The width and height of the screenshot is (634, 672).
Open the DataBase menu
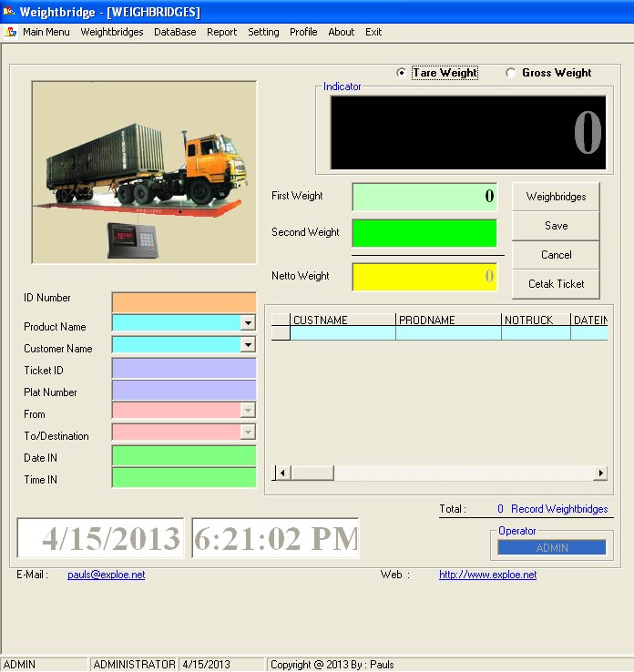pos(174,32)
